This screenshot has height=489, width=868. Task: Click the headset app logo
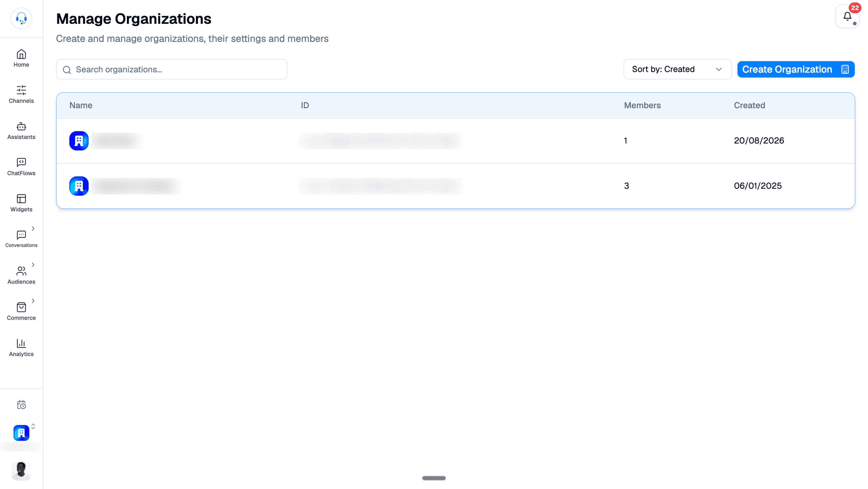point(21,18)
